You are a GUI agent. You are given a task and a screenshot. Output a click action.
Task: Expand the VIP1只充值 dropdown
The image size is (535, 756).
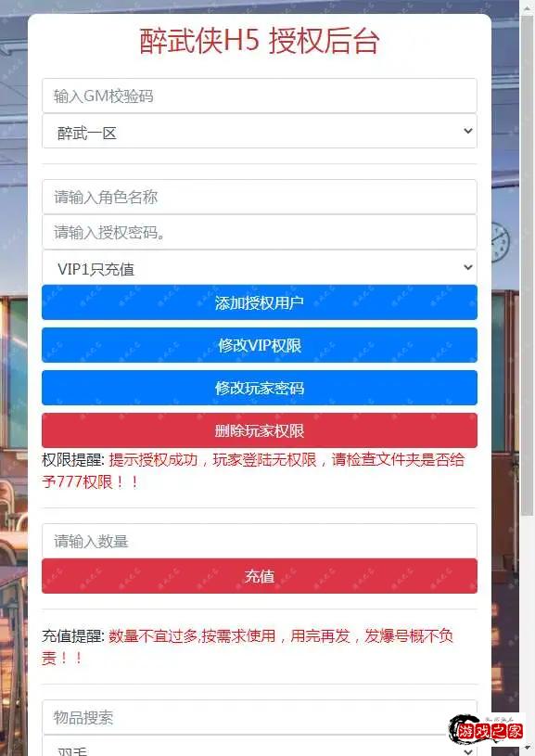[260, 267]
